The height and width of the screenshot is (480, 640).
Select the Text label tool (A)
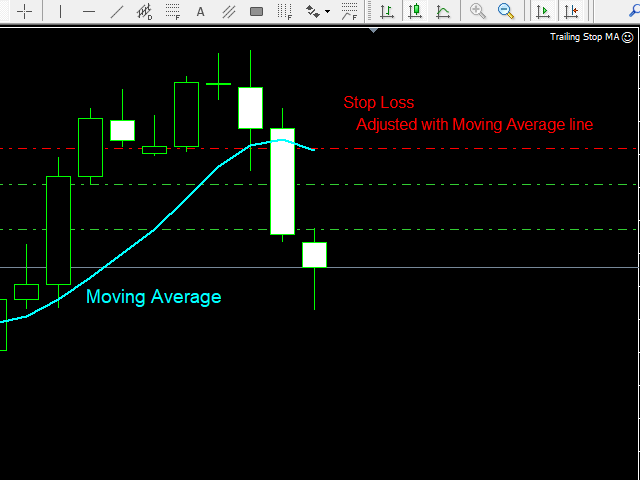pyautogui.click(x=200, y=12)
